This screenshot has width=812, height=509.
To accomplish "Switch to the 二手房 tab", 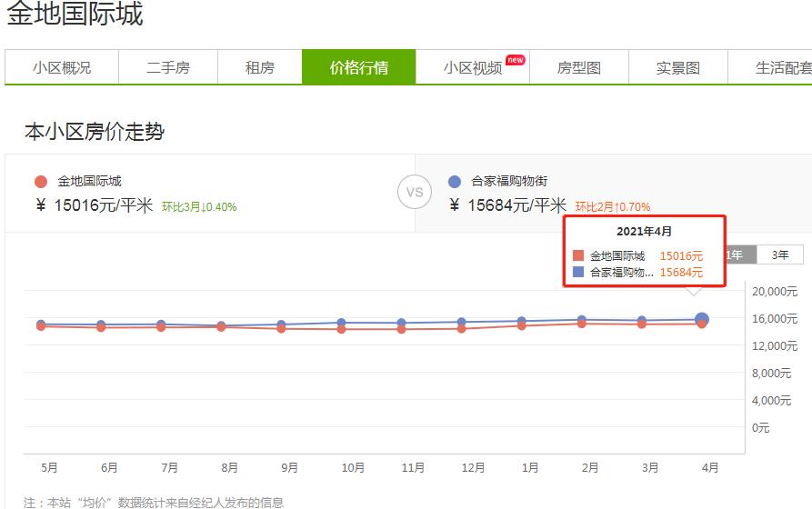I will (168, 67).
